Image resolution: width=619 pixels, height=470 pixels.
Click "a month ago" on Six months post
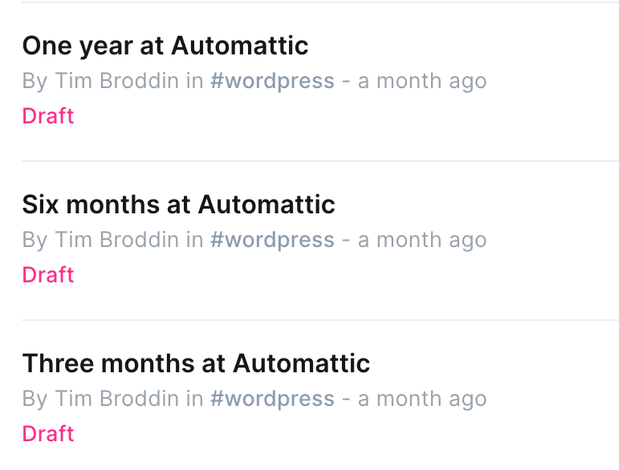pyautogui.click(x=422, y=240)
